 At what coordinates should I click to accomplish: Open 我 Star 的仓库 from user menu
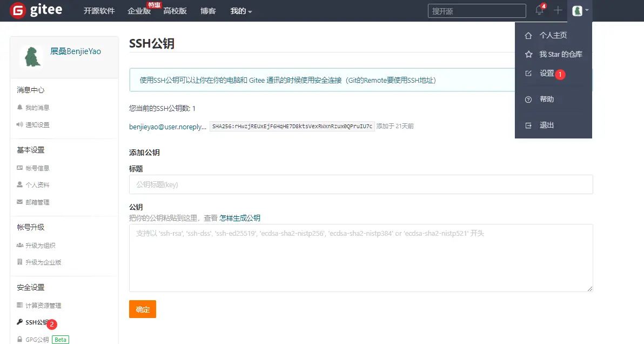pos(556,54)
